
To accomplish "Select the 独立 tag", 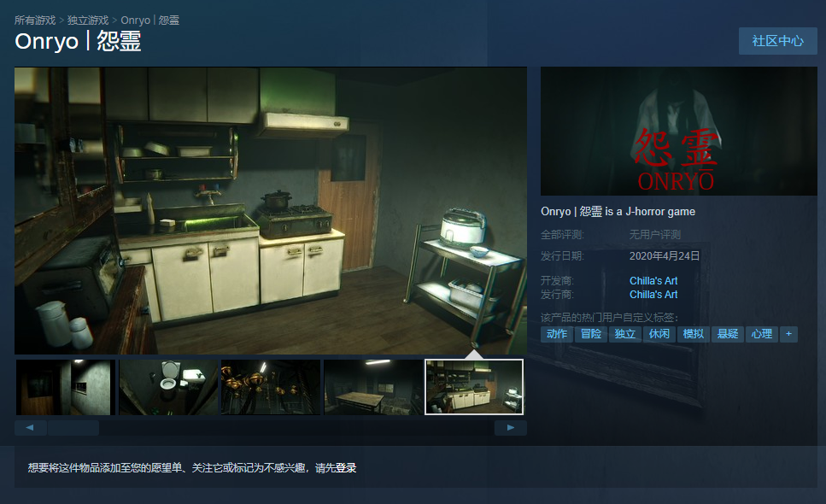I will [624, 334].
